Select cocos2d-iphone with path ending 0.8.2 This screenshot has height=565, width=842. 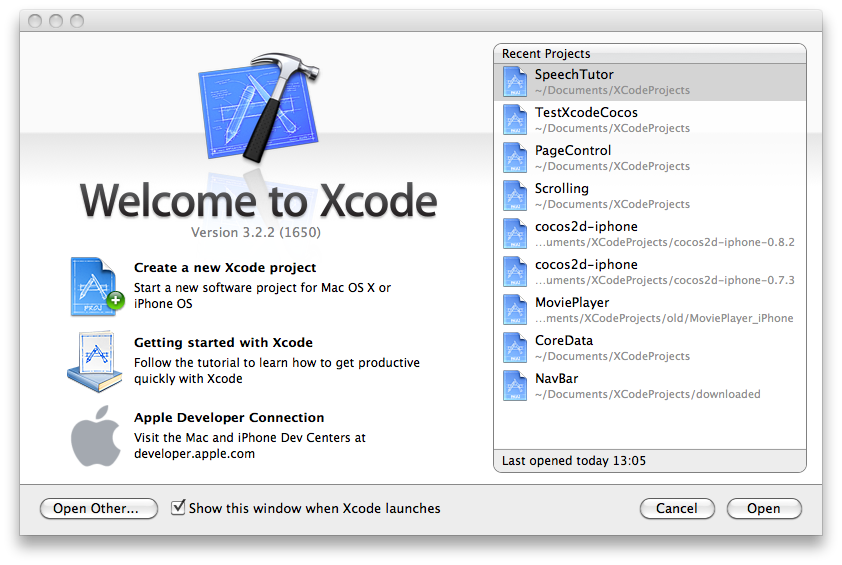(650, 234)
